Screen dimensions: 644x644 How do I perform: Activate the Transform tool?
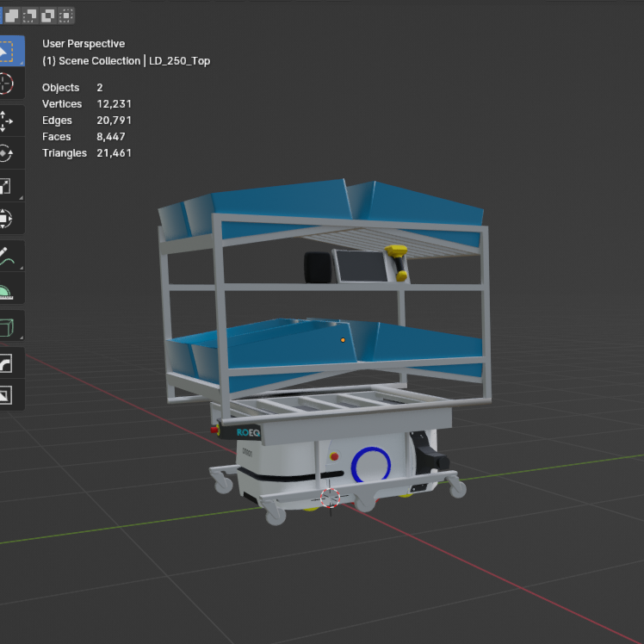click(6, 219)
